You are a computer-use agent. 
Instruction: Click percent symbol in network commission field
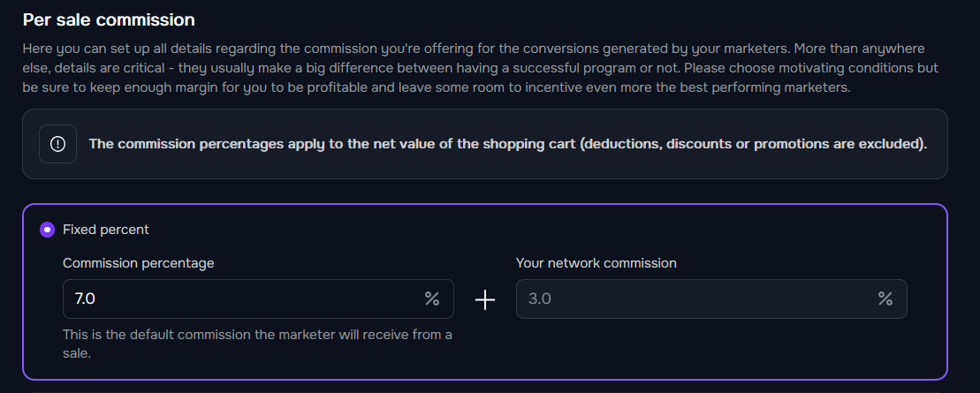coord(885,299)
